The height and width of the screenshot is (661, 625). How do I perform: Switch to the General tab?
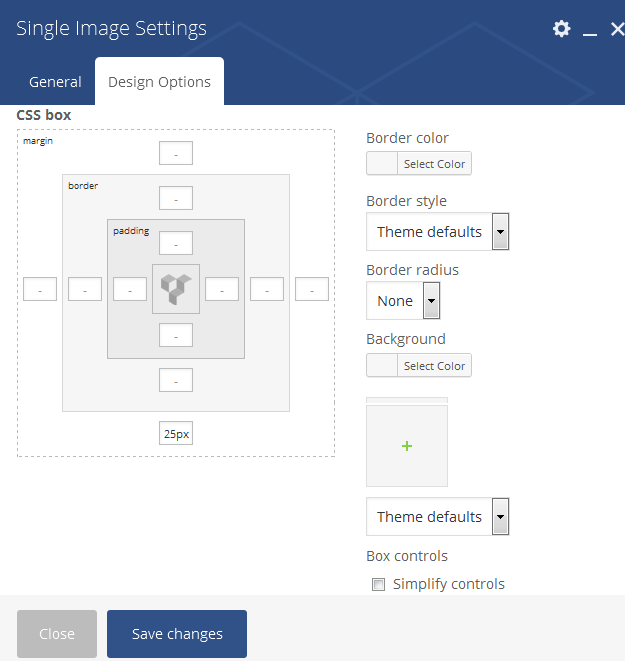(x=55, y=82)
